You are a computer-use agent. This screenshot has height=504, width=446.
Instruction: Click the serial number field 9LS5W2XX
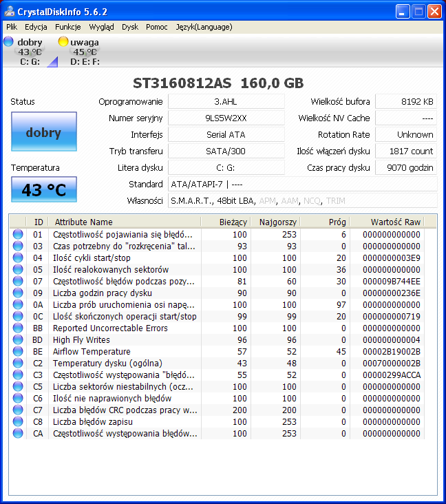pos(226,118)
